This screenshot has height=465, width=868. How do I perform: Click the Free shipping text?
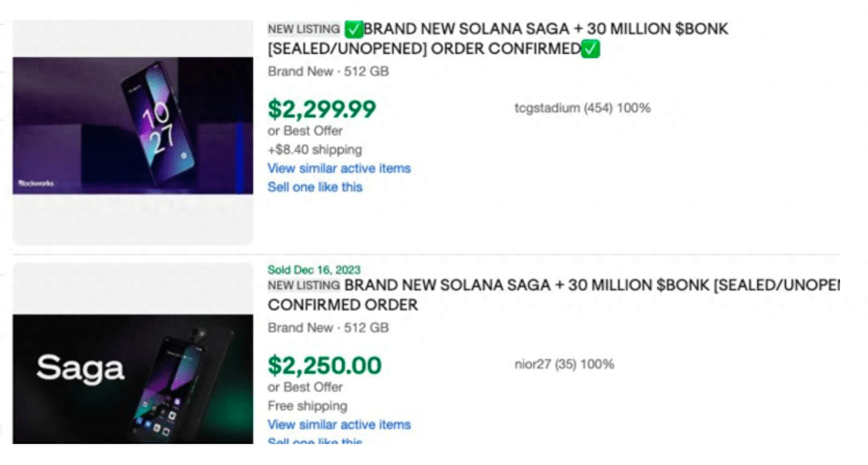(x=307, y=406)
